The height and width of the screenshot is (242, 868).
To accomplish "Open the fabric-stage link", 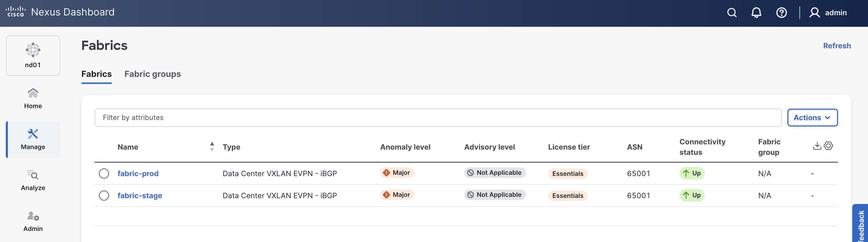I will coord(139,196).
